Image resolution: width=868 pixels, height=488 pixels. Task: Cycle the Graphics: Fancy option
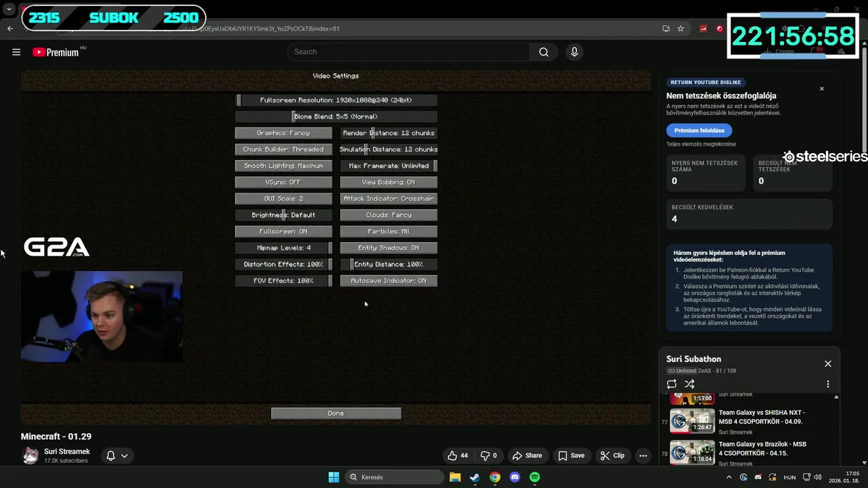coord(283,133)
